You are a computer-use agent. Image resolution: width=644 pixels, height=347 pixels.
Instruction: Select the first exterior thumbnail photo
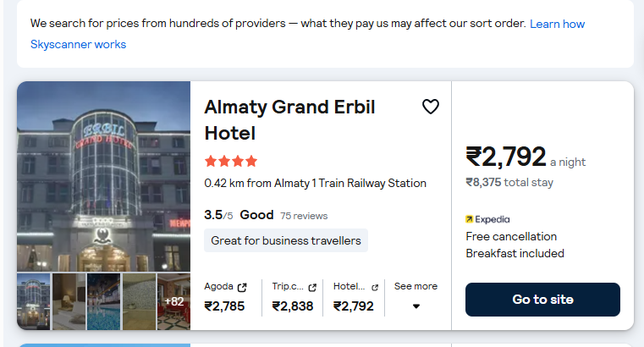(33, 301)
